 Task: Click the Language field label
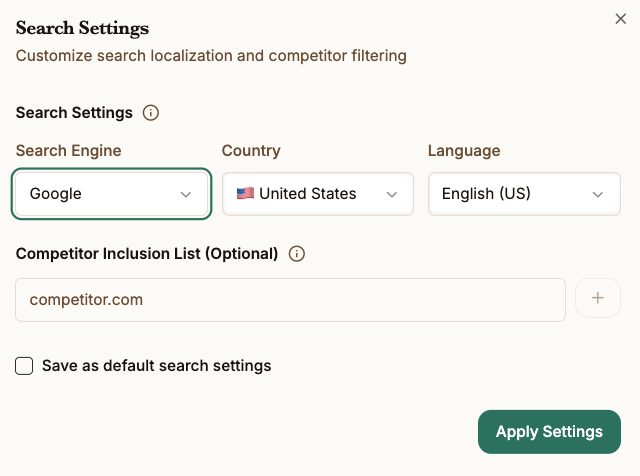click(464, 151)
